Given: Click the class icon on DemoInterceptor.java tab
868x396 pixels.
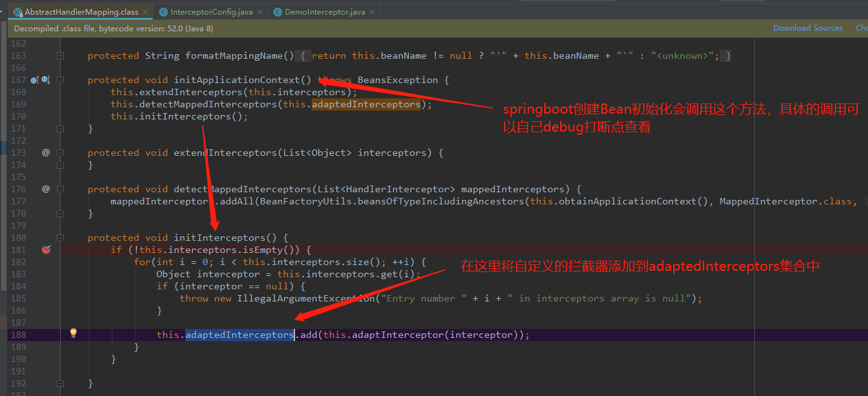Looking at the screenshot, I should coord(277,11).
